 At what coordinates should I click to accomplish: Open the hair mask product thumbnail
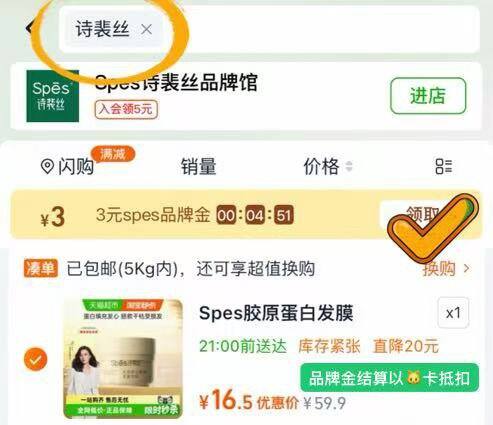tap(123, 359)
